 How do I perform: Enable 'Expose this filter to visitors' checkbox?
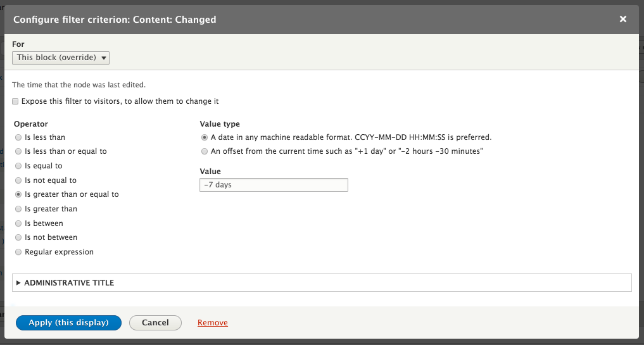coord(16,101)
